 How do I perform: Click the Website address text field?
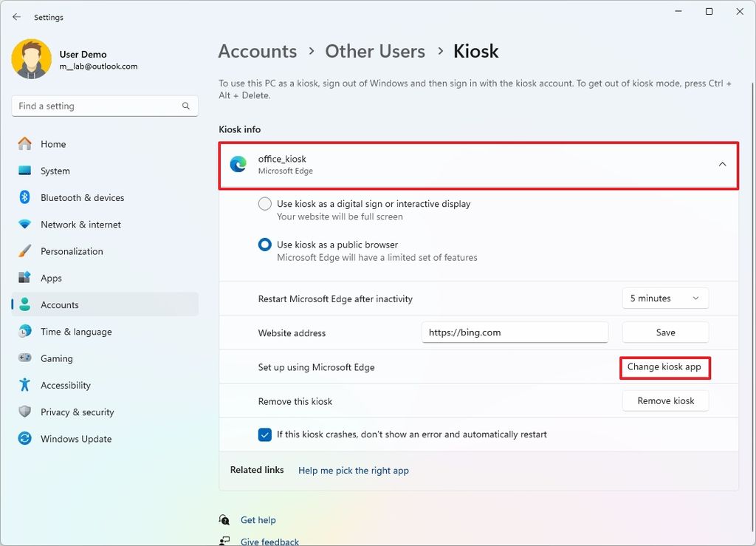[515, 332]
